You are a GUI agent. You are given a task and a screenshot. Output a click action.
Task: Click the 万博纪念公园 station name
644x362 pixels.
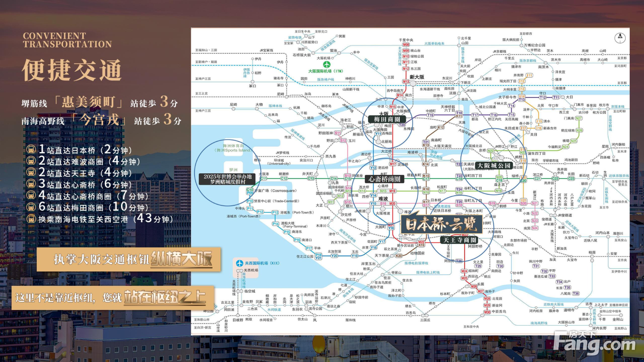point(535,45)
